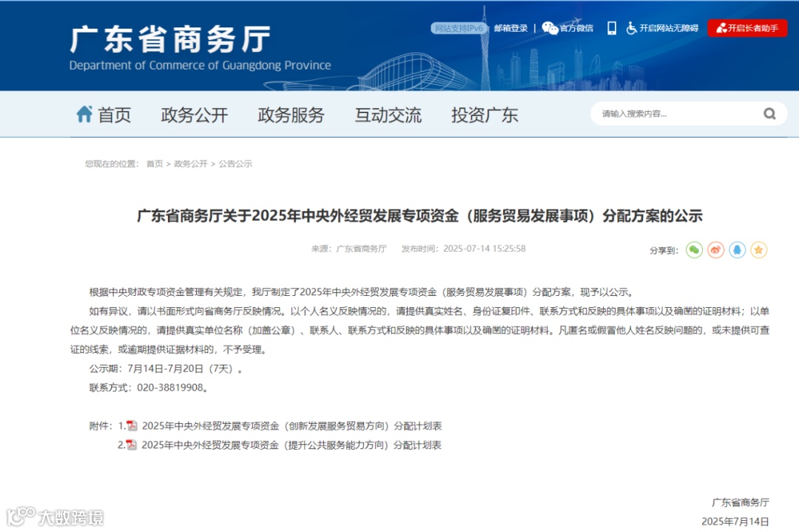Viewport: 799px width, 532px height.
Task: Click the 网站支持IPv6 badge
Action: click(x=459, y=28)
